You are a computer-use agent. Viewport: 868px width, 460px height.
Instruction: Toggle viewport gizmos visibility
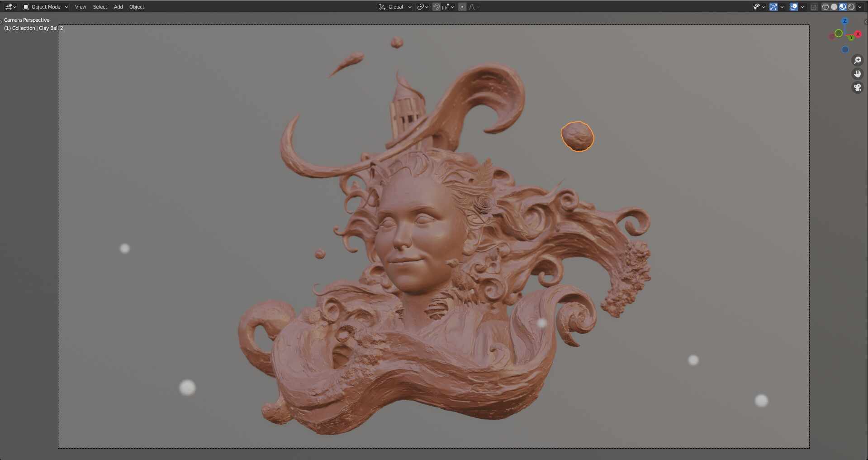pyautogui.click(x=773, y=7)
